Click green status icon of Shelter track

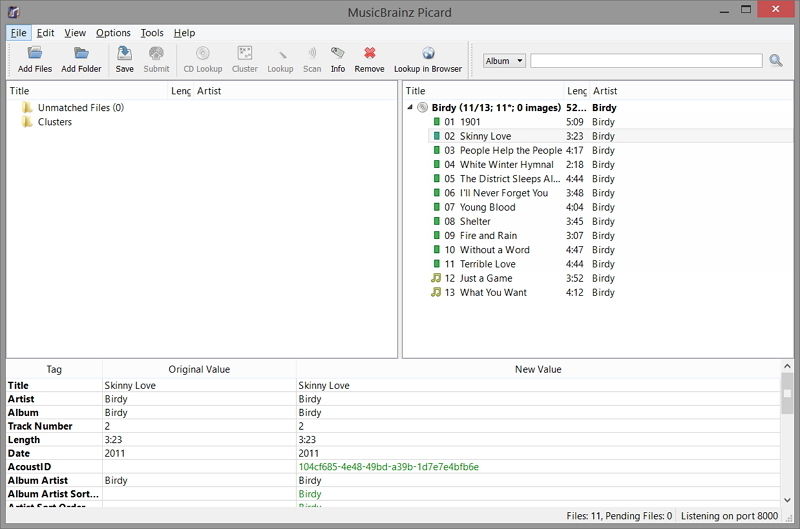click(x=437, y=221)
